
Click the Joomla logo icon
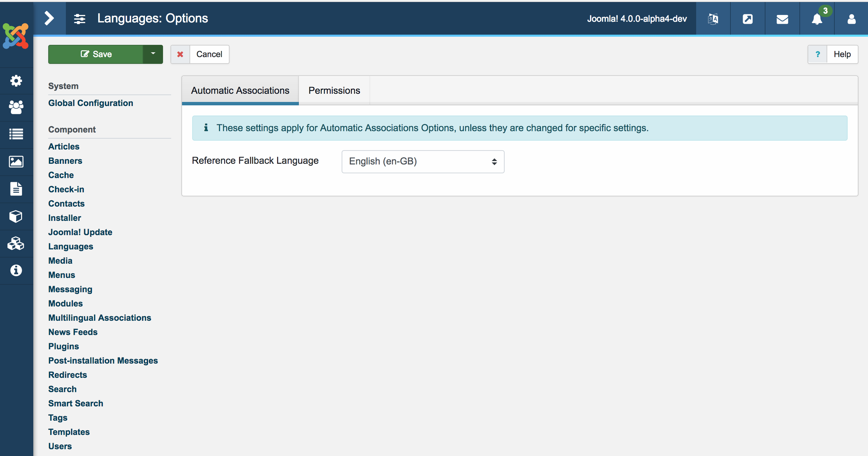tap(16, 36)
